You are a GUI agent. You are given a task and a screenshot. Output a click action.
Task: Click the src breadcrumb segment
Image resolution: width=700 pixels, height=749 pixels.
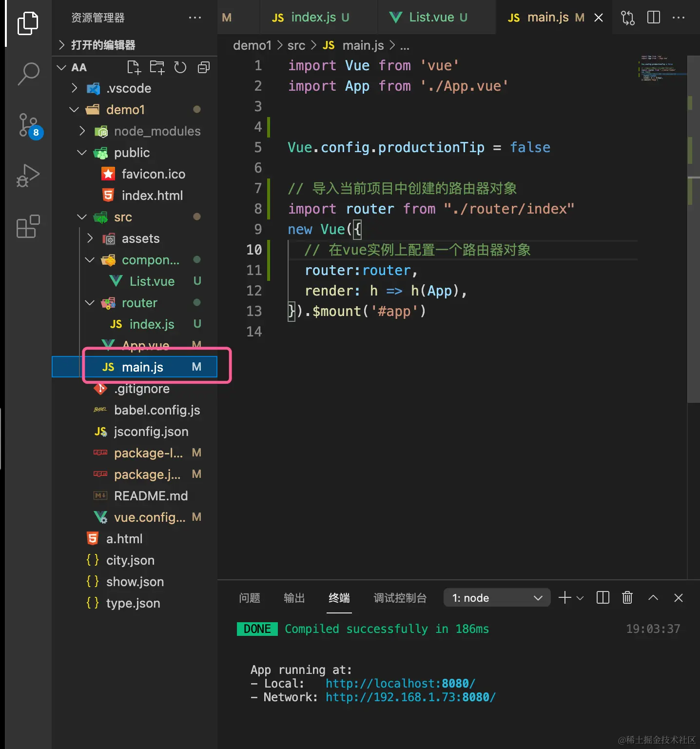pos(296,45)
